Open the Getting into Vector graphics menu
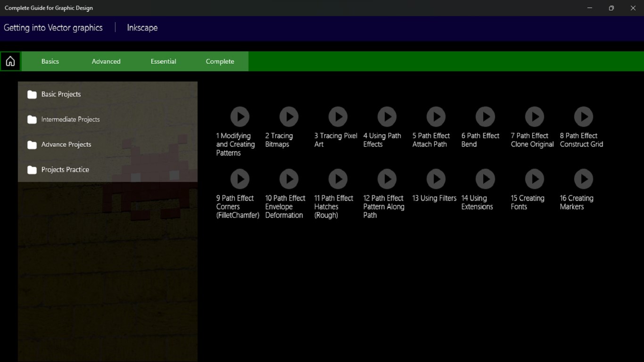 [53, 28]
